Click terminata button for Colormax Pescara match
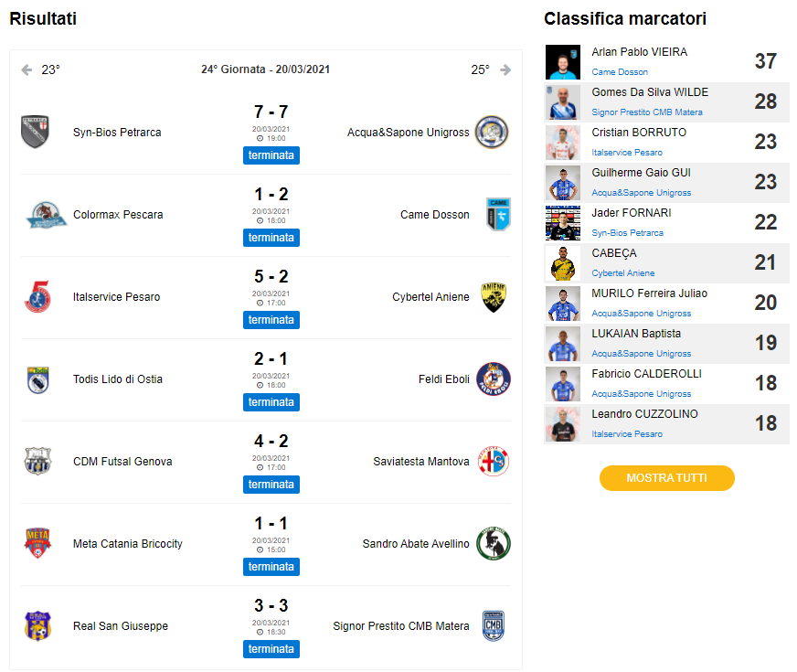Screen dimensions: 797x672 click(271, 238)
